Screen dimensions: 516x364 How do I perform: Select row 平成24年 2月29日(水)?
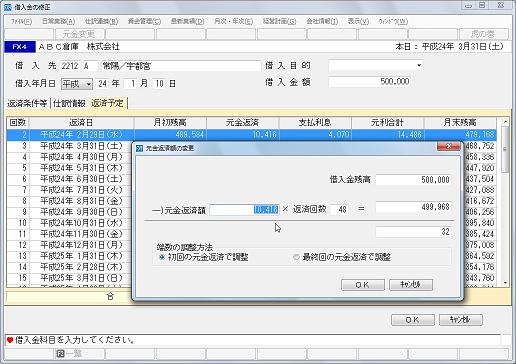tap(251, 135)
